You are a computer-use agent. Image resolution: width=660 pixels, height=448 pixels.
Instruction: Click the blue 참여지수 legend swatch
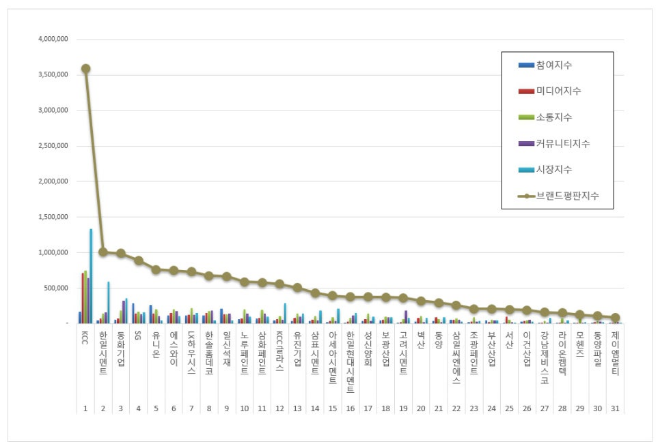click(x=526, y=65)
